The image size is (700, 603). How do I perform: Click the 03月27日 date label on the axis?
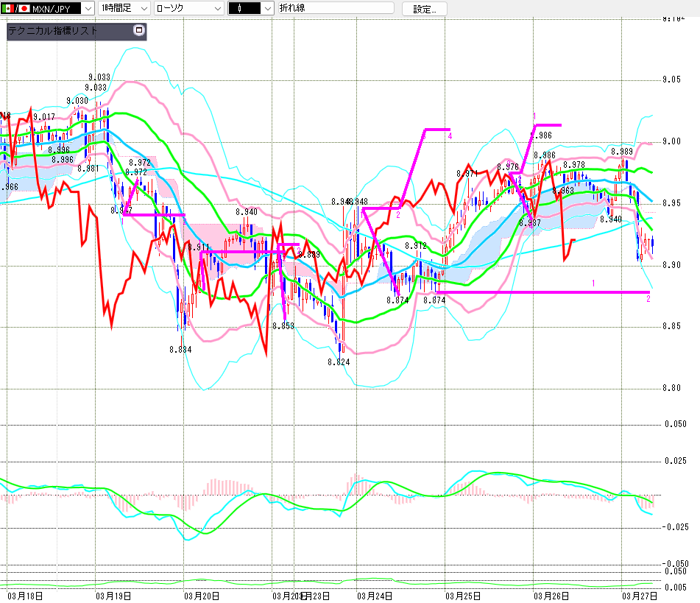click(x=639, y=595)
